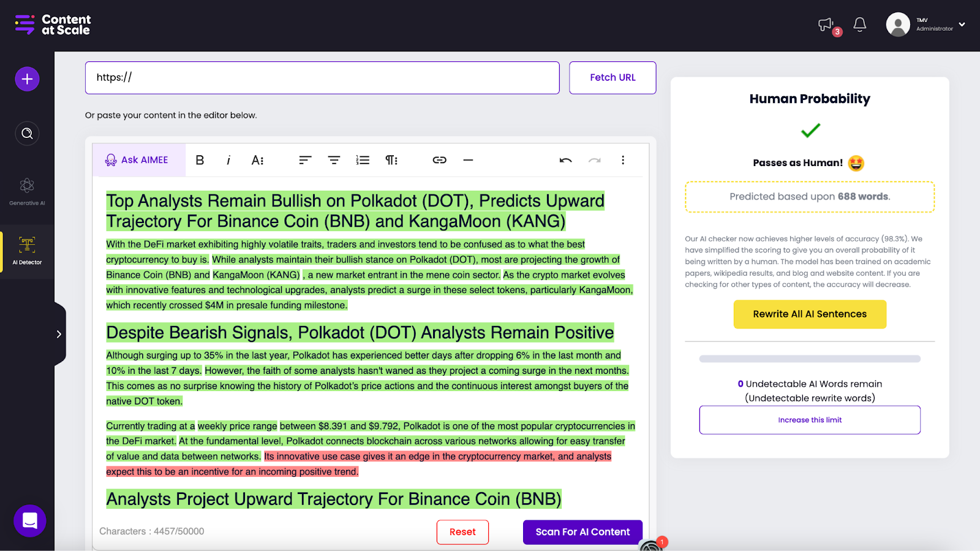The width and height of the screenshot is (980, 551).
Task: Click the badge icon beside Scan button
Action: point(653,544)
